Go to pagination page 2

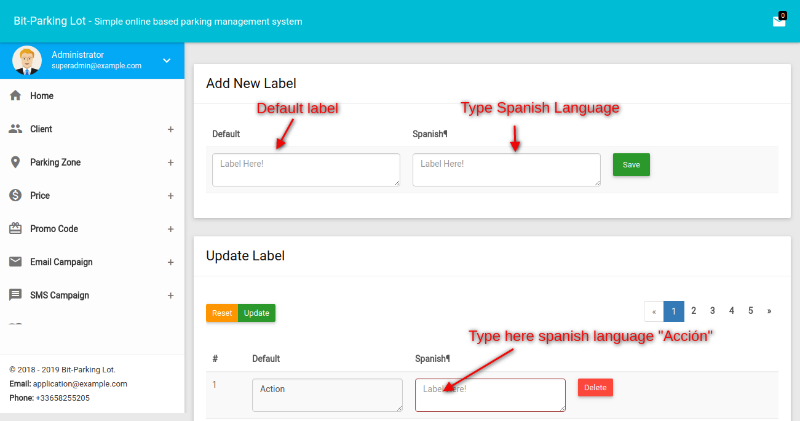tap(694, 311)
